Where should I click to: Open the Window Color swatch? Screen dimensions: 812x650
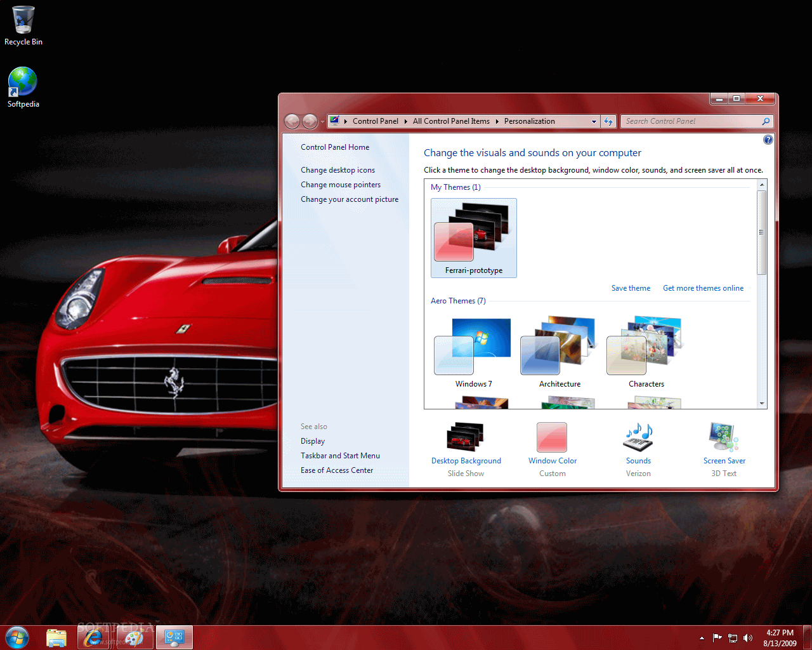pos(552,437)
